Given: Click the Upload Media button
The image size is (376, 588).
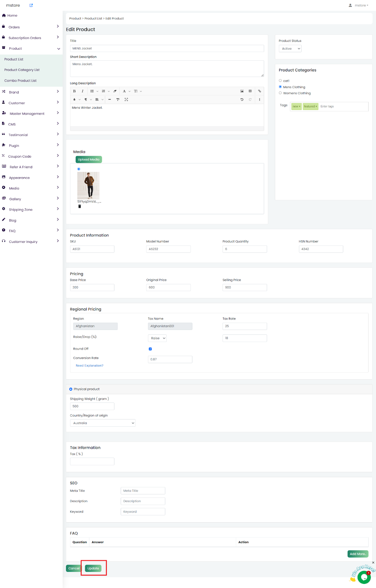Looking at the screenshot, I should click(x=88, y=159).
